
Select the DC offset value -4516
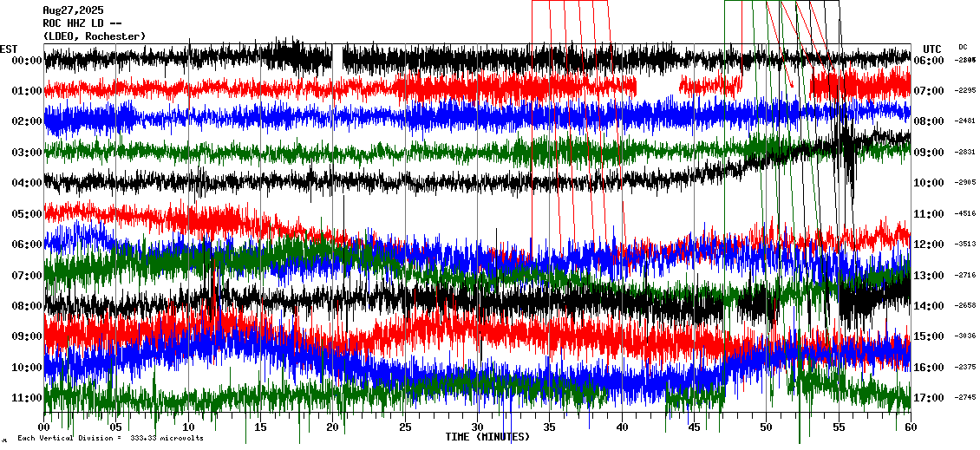966,213
